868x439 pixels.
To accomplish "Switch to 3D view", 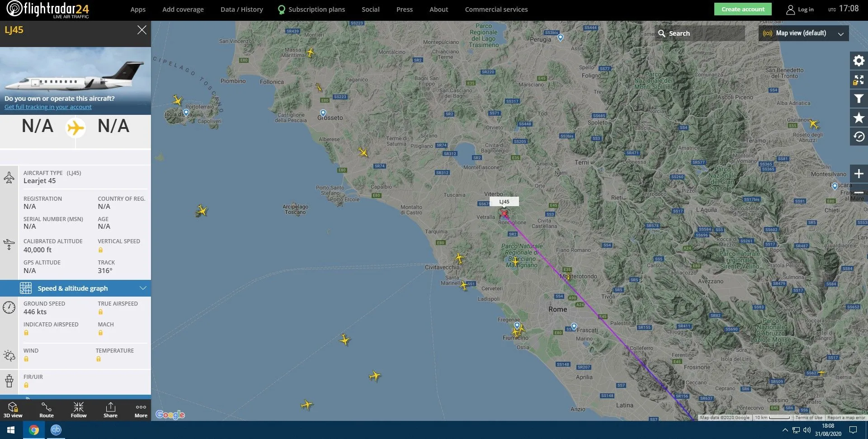I will [13, 410].
